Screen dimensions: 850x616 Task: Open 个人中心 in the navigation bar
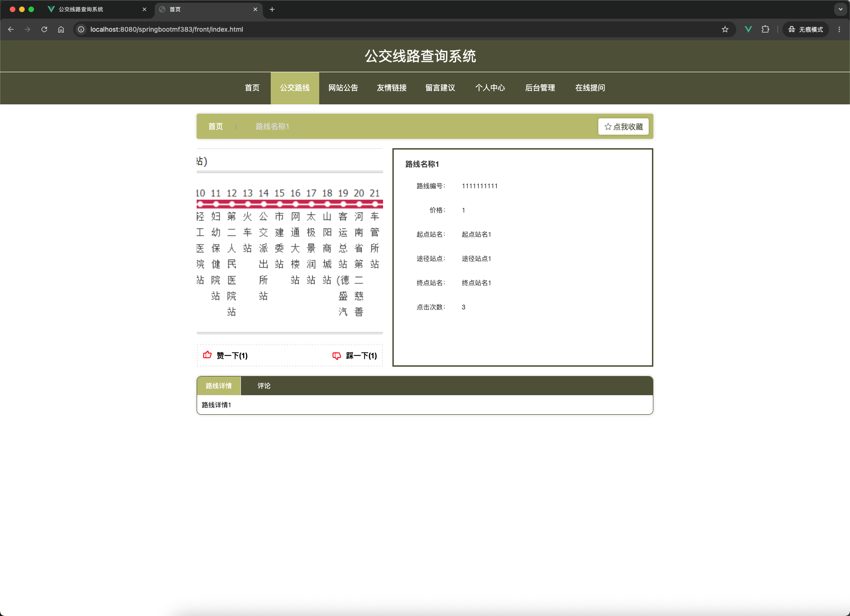coord(490,88)
